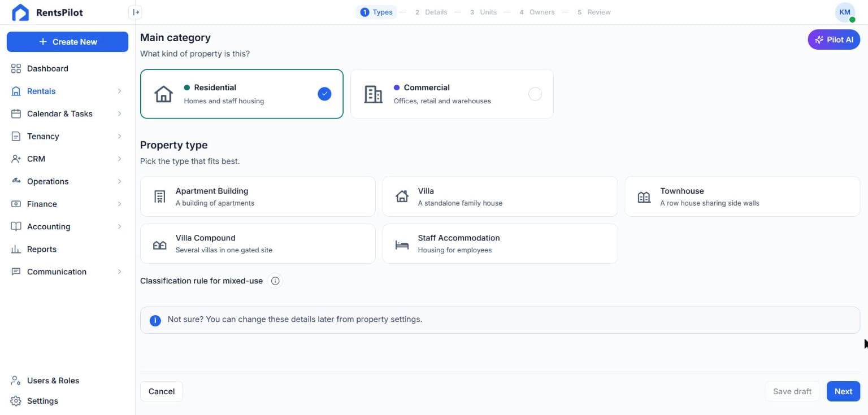Select the Residential main category
Image resolution: width=868 pixels, height=415 pixels.
point(242,94)
